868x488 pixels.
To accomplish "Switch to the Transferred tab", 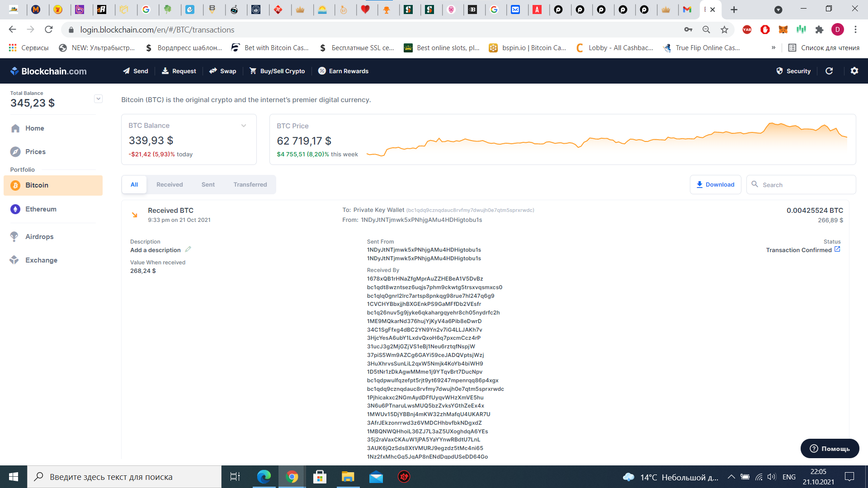I will pyautogui.click(x=250, y=184).
